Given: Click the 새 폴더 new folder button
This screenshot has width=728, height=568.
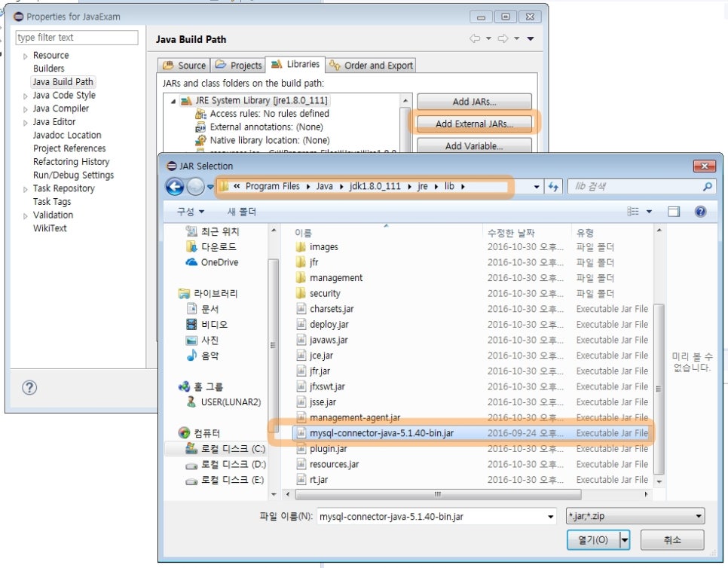Looking at the screenshot, I should pyautogui.click(x=241, y=212).
